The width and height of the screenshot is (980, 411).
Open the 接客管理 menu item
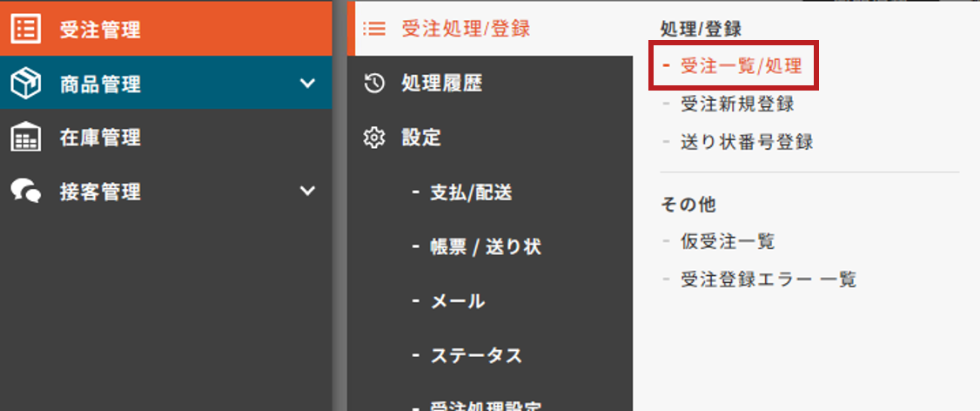166,191
